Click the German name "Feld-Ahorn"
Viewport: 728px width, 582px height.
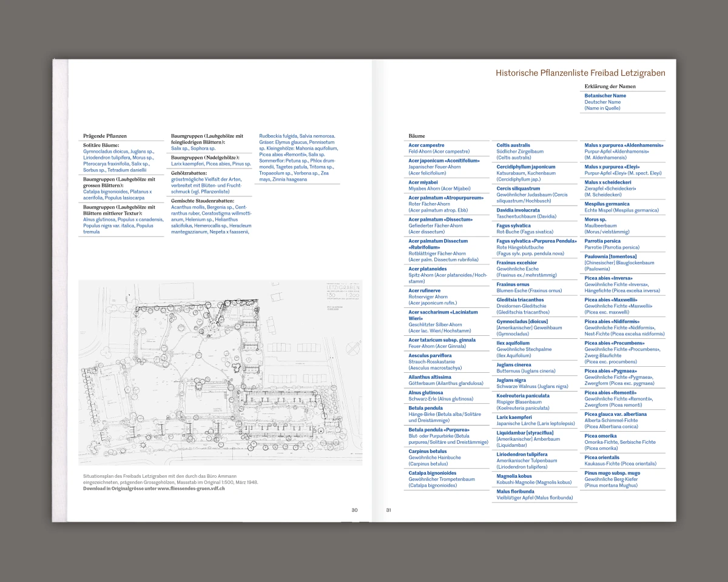[x=419, y=152]
